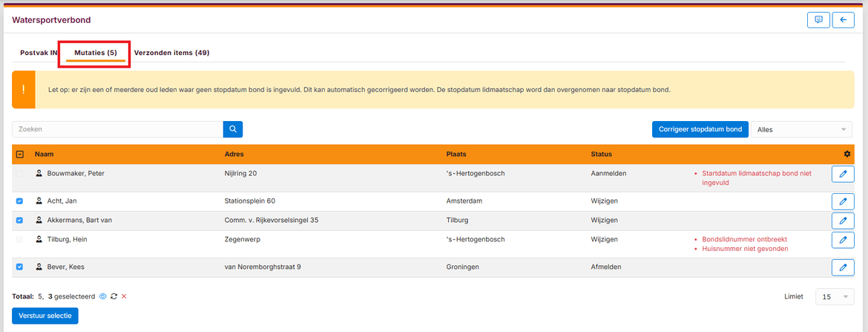Open the Verzonden items (49) tab

click(x=171, y=53)
